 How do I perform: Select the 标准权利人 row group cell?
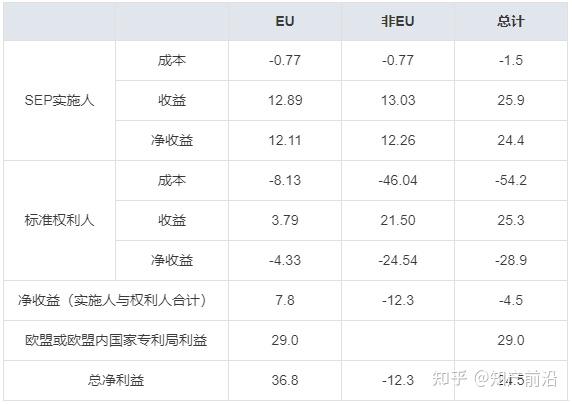59,220
